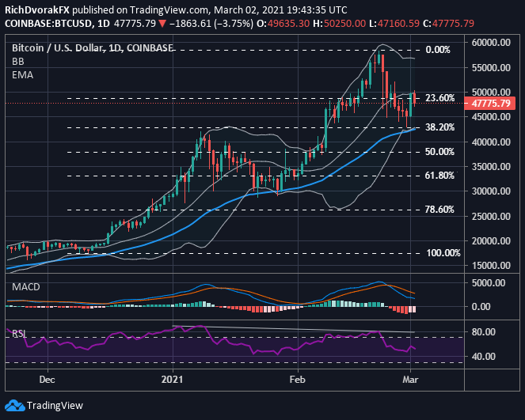Select the red current price label 47775.79

491,104
